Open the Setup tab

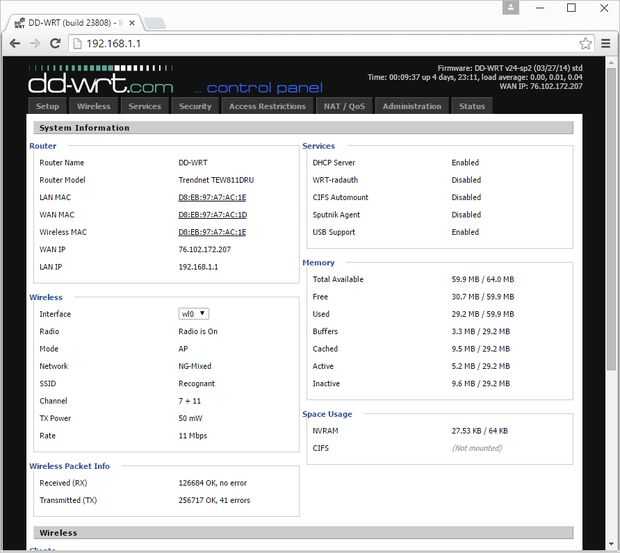click(47, 106)
